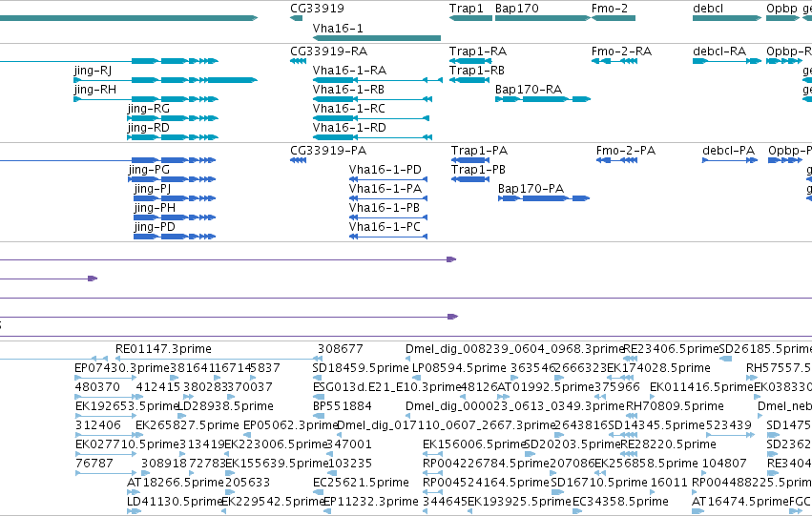Open EST label EK265827.5prime

point(187,426)
